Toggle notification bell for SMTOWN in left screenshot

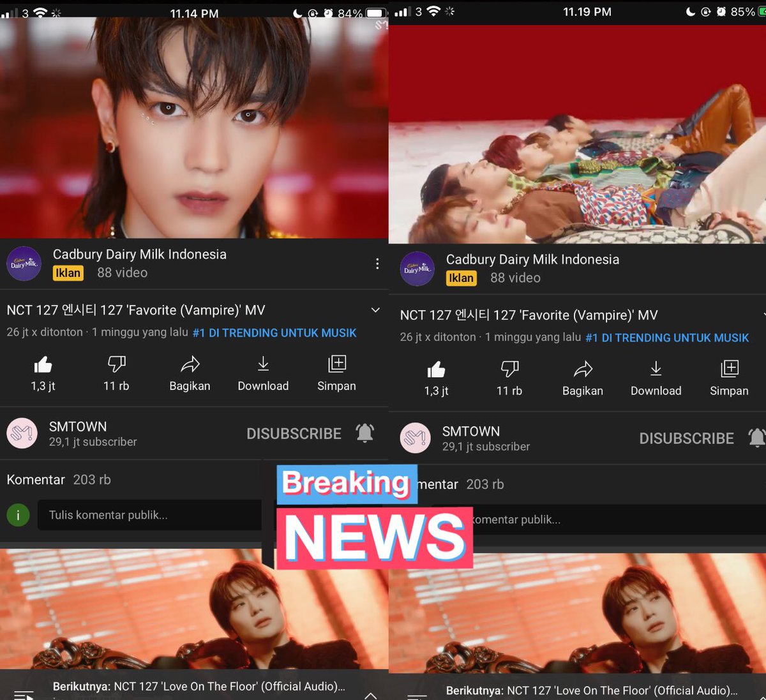[364, 433]
